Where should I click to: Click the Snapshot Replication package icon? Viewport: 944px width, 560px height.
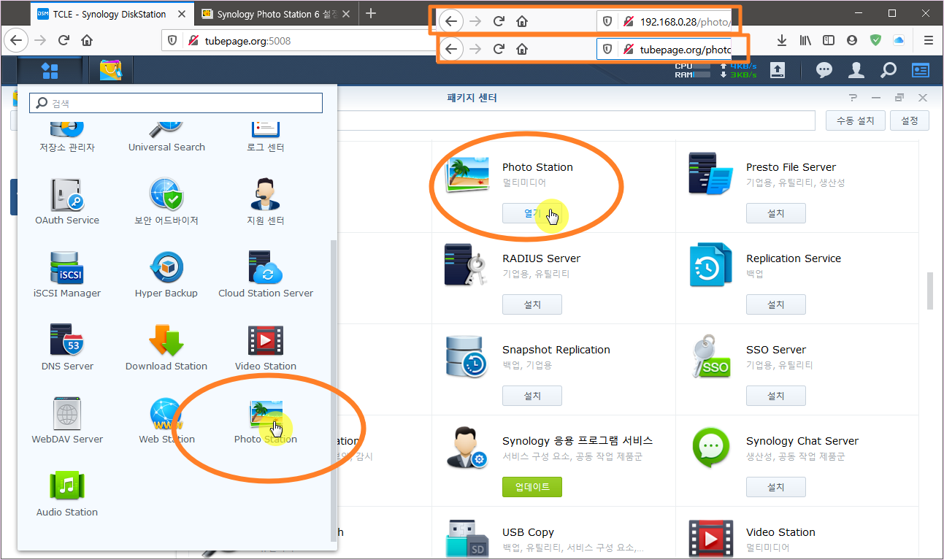(x=465, y=356)
